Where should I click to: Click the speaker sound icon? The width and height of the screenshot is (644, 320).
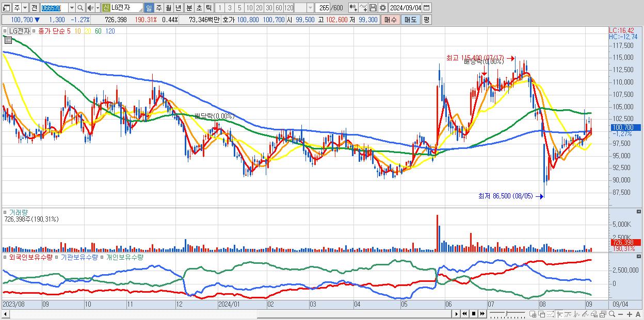pos(90,8)
